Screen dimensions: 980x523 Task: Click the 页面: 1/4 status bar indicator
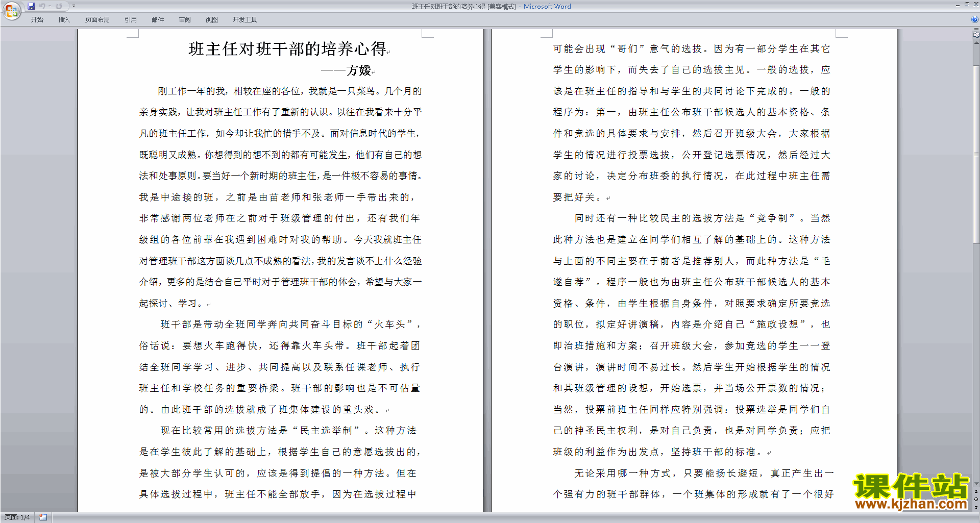[17, 517]
